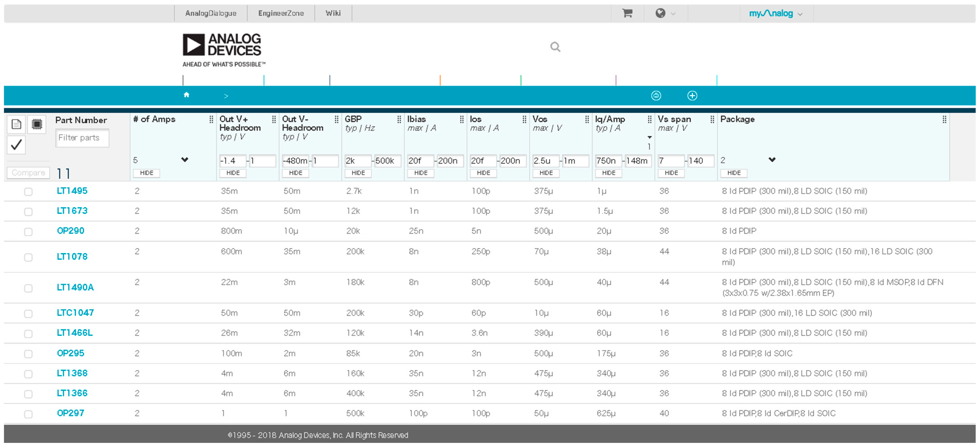Open the LT1078 part link
This screenshot has height=448, width=980.
pyautogui.click(x=72, y=257)
